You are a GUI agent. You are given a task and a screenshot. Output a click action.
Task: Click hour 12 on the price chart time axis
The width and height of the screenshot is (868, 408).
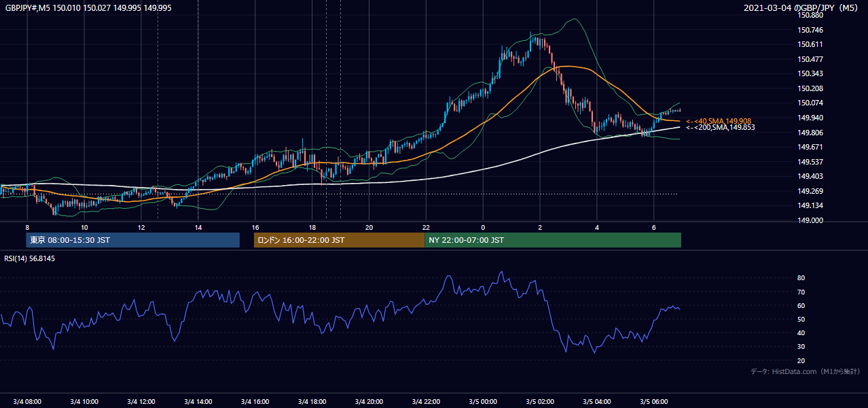[x=141, y=227]
